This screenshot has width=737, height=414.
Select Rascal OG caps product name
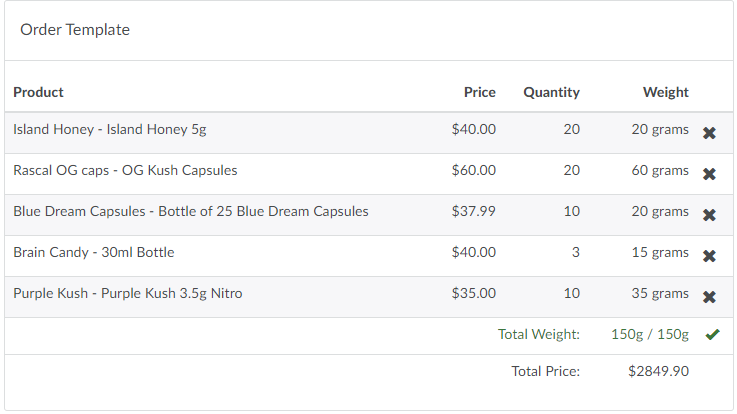point(125,170)
